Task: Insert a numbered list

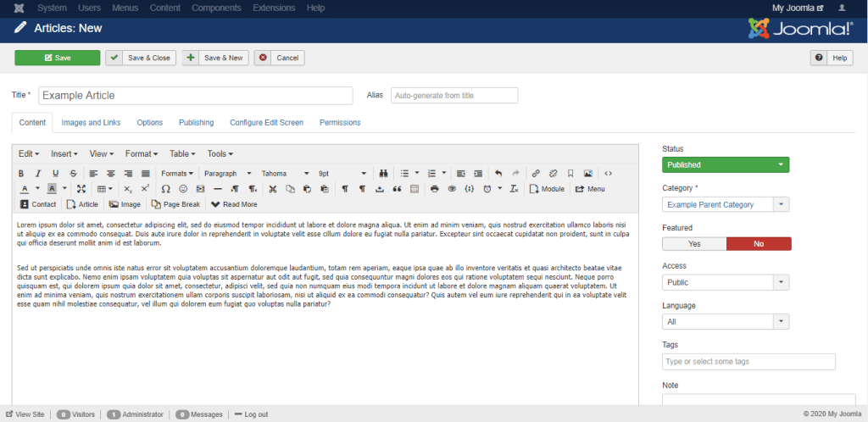Action: [x=433, y=174]
